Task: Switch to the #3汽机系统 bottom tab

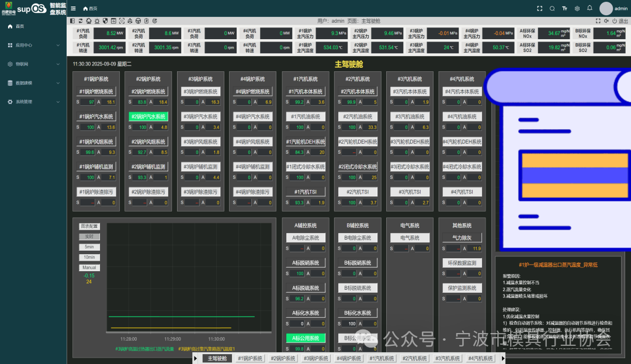Action: [448, 358]
